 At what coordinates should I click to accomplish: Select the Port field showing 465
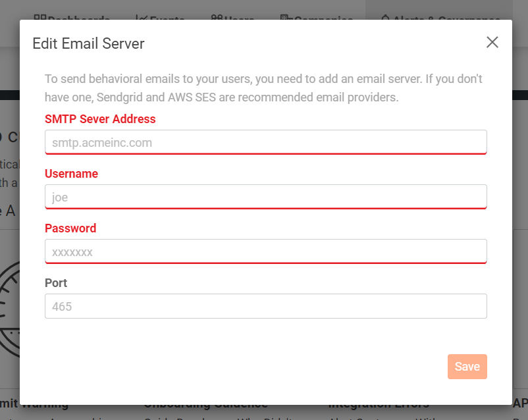(266, 306)
